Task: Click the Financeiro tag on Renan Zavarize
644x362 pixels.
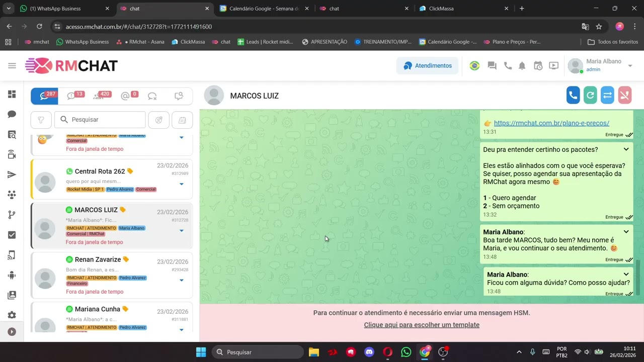Action: (x=77, y=284)
